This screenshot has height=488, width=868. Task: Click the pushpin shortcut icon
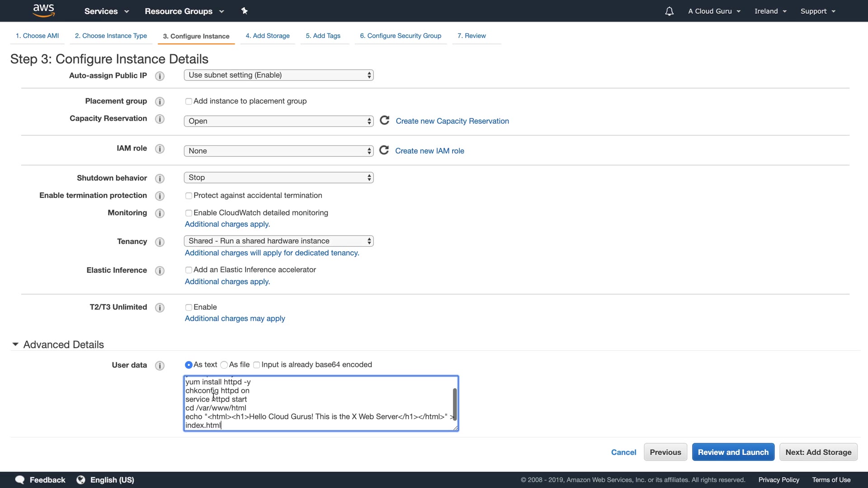click(x=245, y=11)
